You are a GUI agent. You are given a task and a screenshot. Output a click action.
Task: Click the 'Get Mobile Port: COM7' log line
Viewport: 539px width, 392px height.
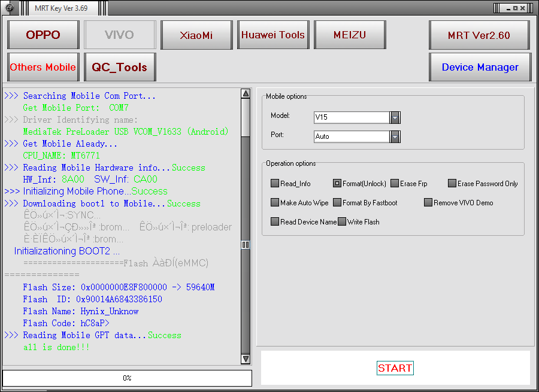[x=75, y=108]
